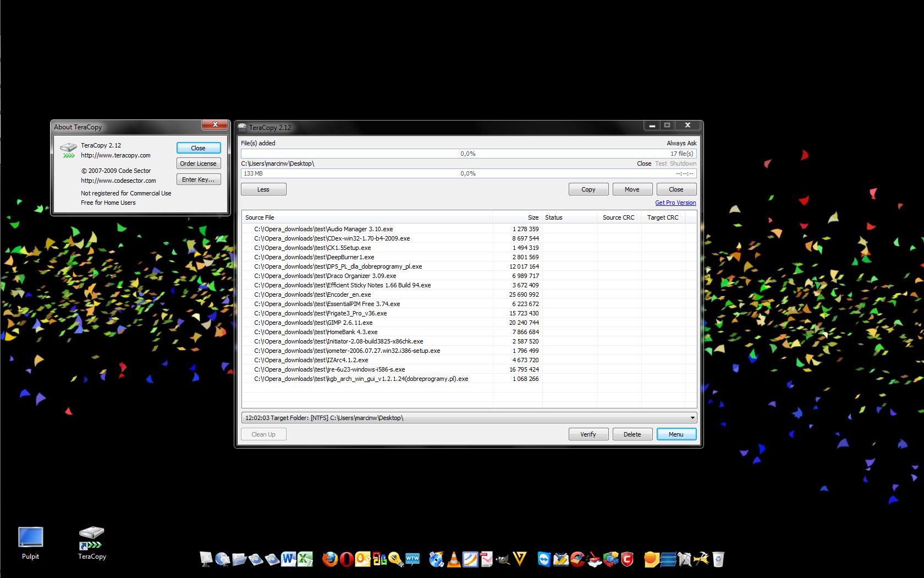Launch Microsoft Word from the dock
Image resolution: width=924 pixels, height=578 pixels.
point(288,559)
